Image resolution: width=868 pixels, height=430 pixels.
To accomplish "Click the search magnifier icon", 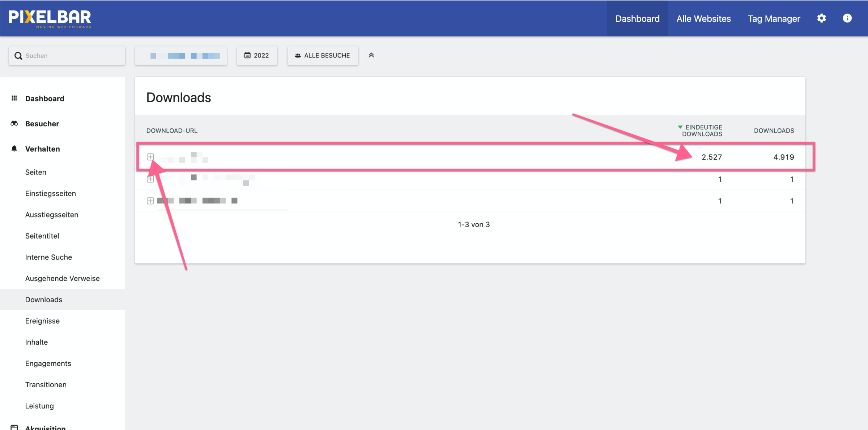I will coord(18,56).
